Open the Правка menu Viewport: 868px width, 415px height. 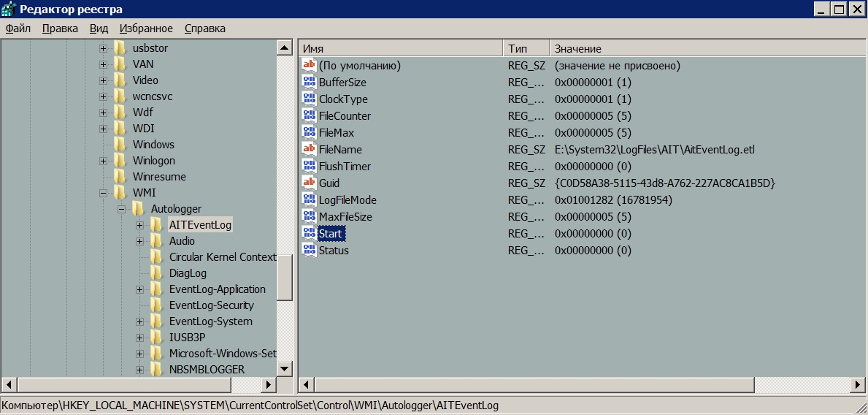60,28
